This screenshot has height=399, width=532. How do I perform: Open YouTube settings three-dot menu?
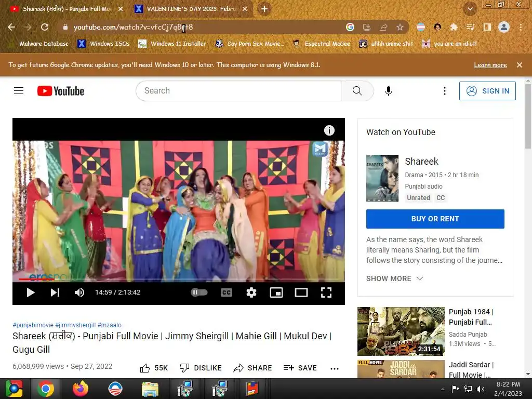[x=445, y=91]
